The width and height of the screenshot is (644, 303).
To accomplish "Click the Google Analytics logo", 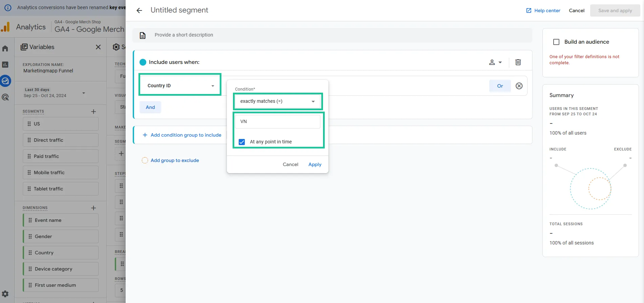I will point(5,27).
